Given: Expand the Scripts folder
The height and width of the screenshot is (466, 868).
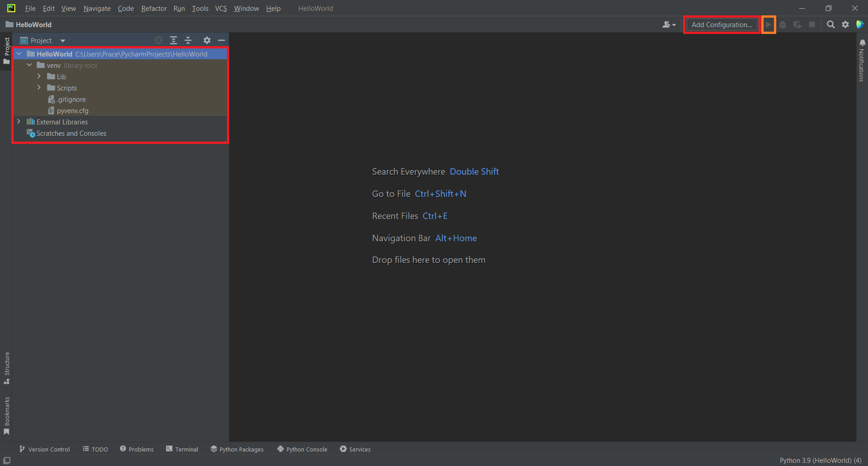Looking at the screenshot, I should pos(39,88).
